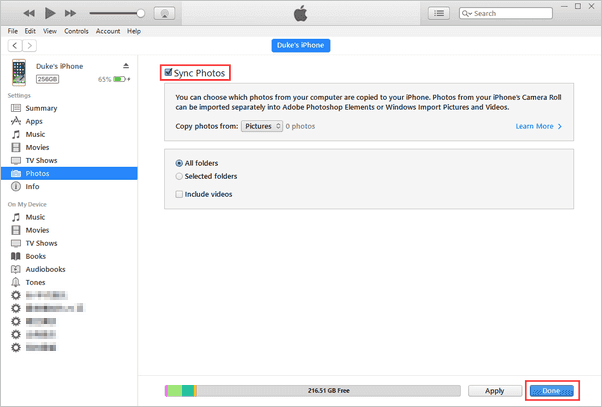The height and width of the screenshot is (407, 602).
Task: Enable the Include videos checkbox
Action: (x=179, y=194)
